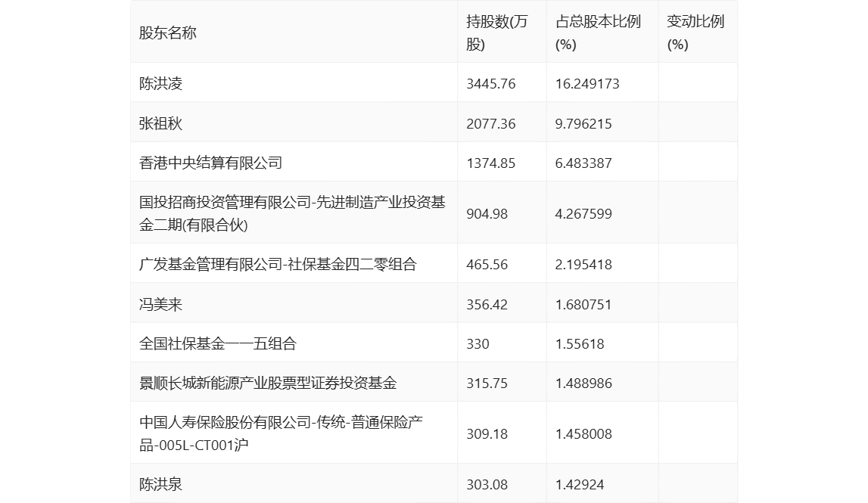The width and height of the screenshot is (868, 503).
Task: Click the percentage 9.796215
Action: [583, 123]
